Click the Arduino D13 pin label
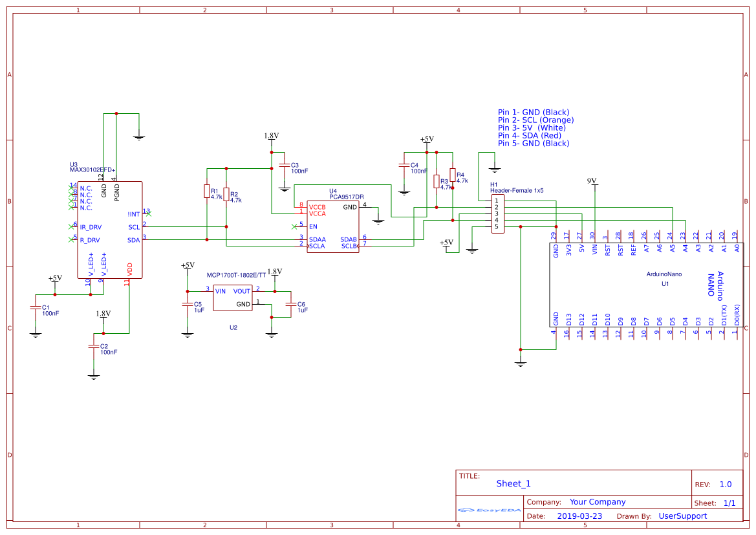 click(569, 319)
